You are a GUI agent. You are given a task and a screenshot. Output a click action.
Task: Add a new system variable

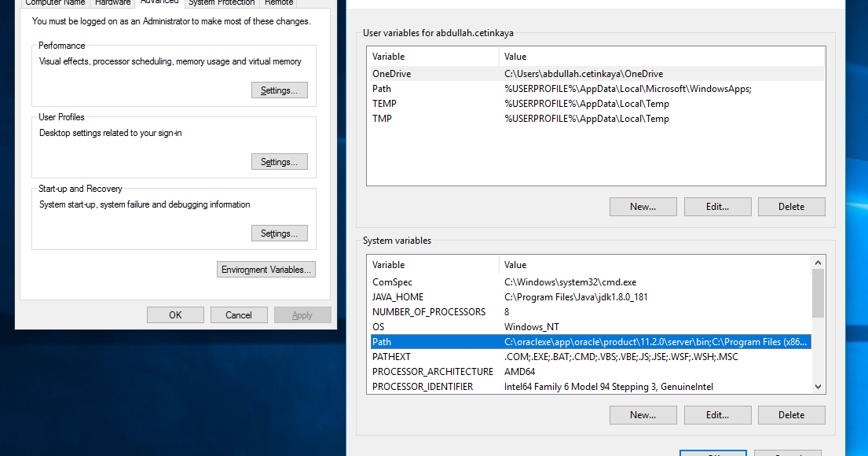pos(643,414)
